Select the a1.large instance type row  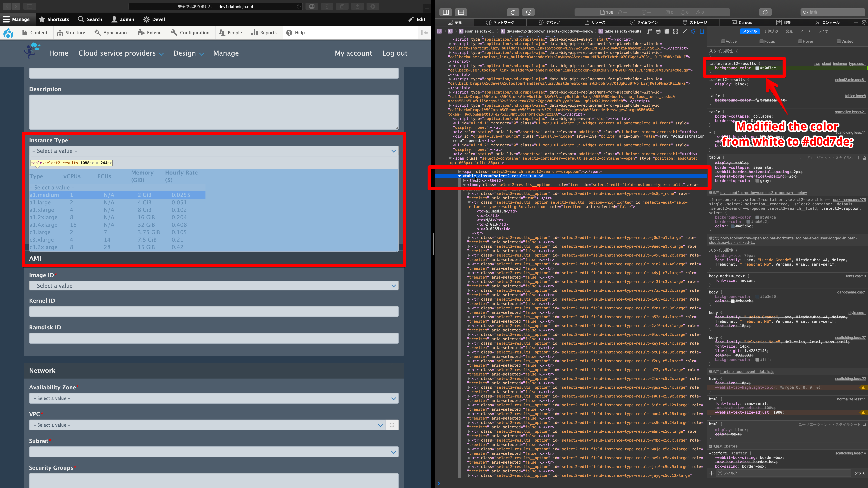(x=117, y=202)
